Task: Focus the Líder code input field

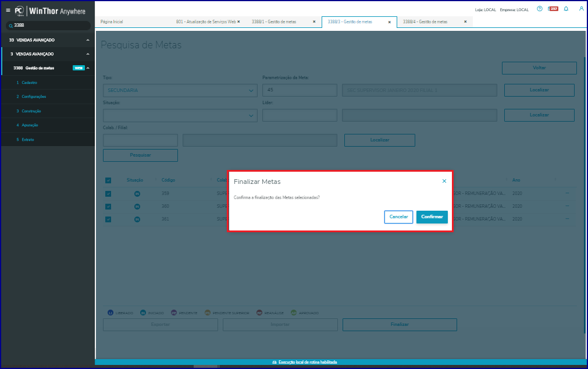Action: click(x=300, y=115)
